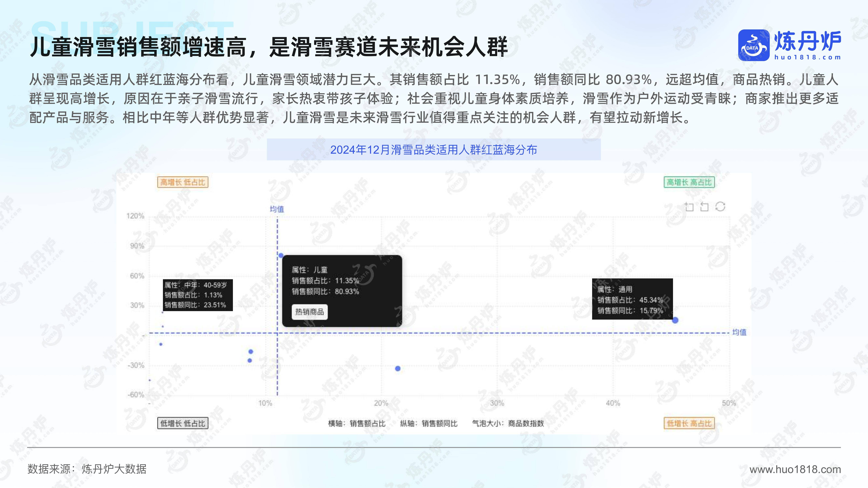Click the 炼丹炉 DATA logo icon
Viewport: 868px width, 488px height.
click(x=754, y=45)
